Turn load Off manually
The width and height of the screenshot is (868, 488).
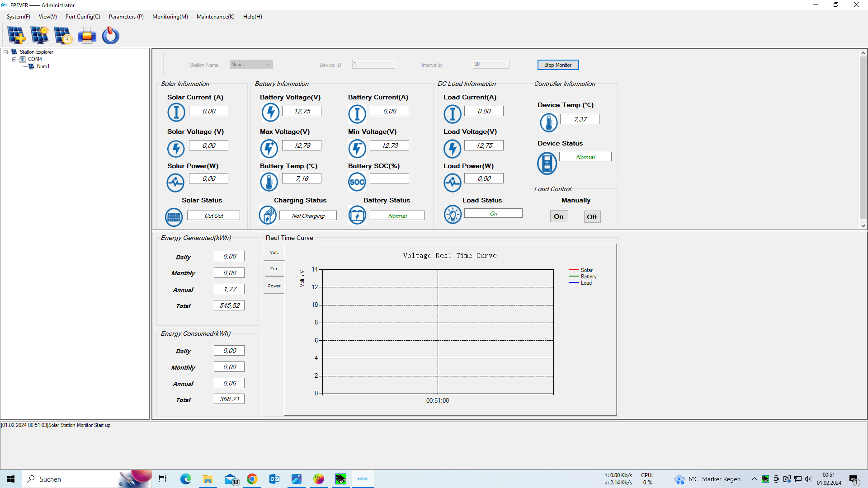592,217
